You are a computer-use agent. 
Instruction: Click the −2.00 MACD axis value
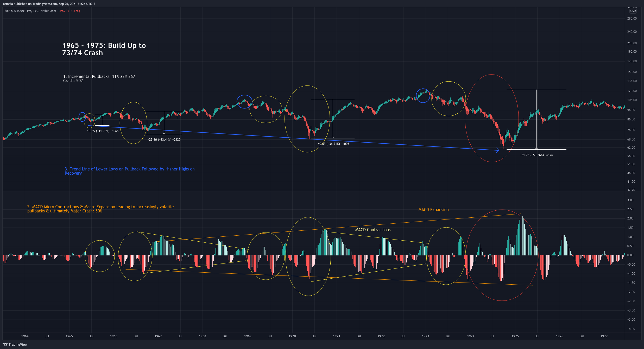click(x=631, y=292)
